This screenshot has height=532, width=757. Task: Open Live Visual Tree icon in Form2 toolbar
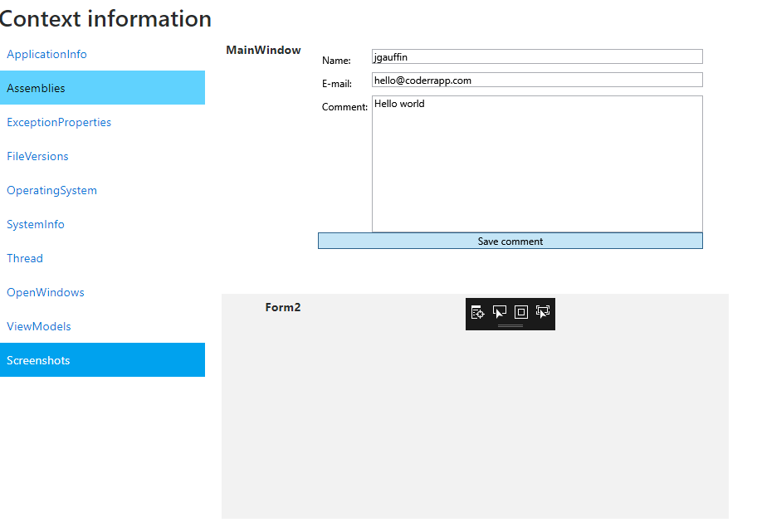pos(477,312)
